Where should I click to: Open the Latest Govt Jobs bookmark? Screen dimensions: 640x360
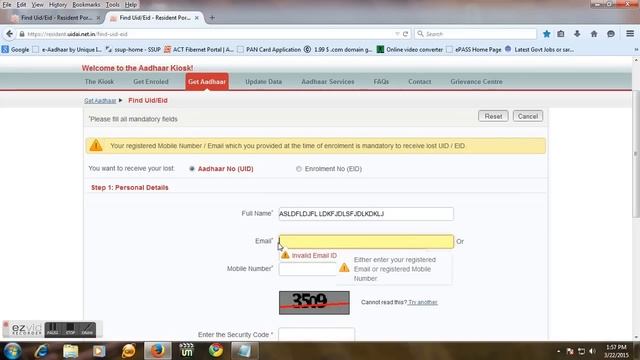539,49
